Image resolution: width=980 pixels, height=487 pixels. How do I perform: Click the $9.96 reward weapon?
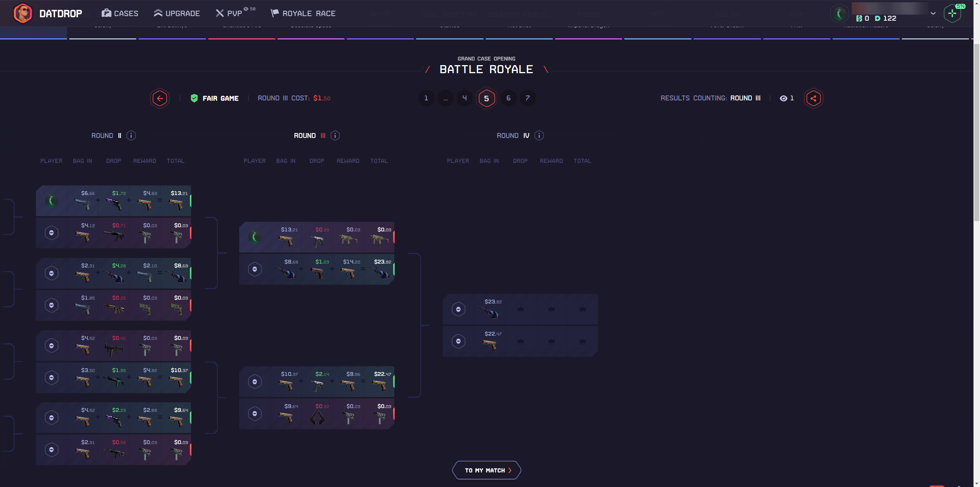point(348,385)
